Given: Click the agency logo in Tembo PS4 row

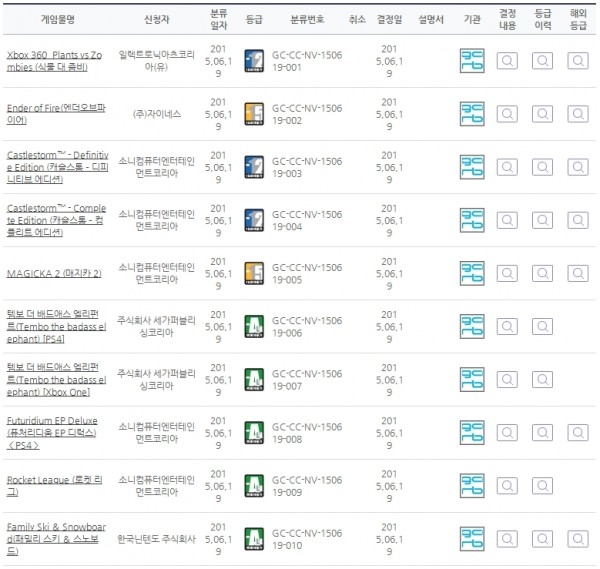Looking at the screenshot, I should tap(471, 326).
